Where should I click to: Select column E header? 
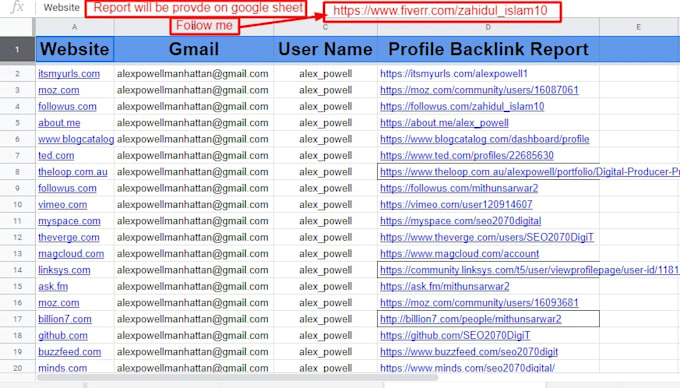pyautogui.click(x=639, y=27)
